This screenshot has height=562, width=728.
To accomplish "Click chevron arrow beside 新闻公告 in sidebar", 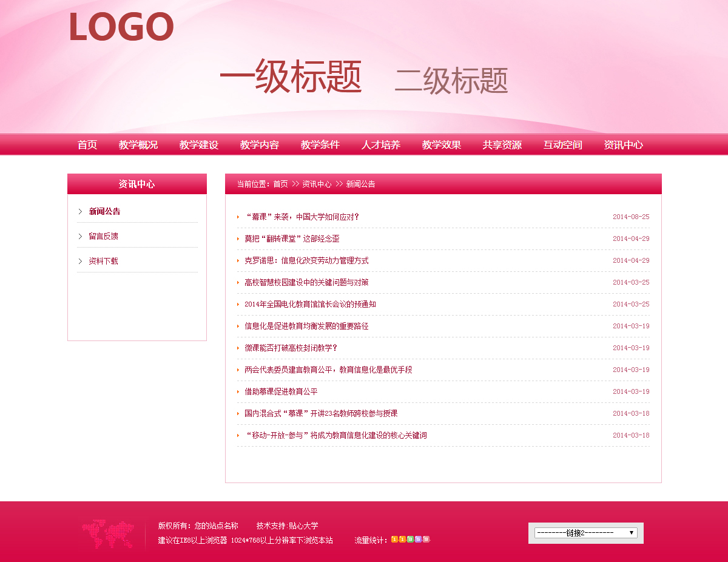I will coord(80,211).
